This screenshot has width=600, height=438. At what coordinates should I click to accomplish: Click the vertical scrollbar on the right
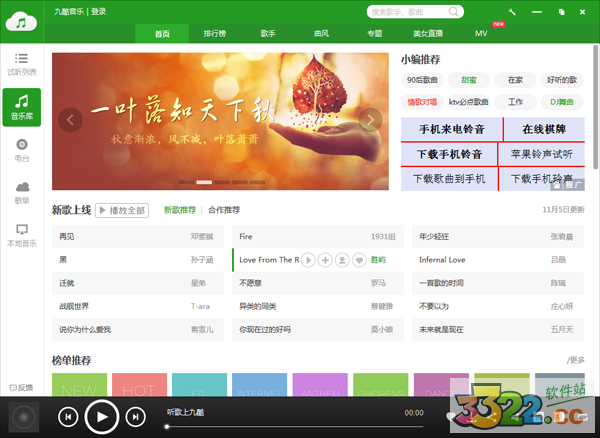[x=596, y=107]
